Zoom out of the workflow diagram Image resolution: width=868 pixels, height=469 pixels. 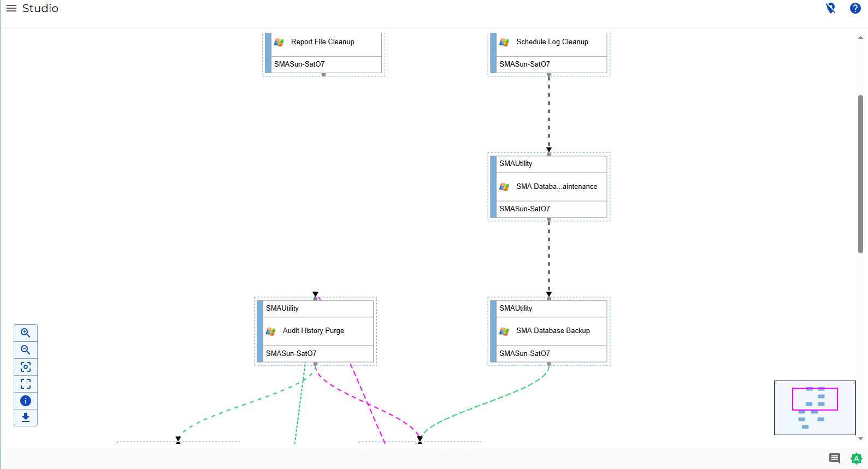[x=26, y=350]
